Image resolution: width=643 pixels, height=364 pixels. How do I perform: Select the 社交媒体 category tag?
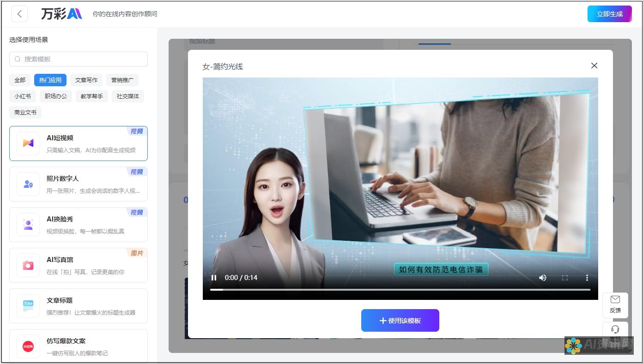pyautogui.click(x=128, y=96)
